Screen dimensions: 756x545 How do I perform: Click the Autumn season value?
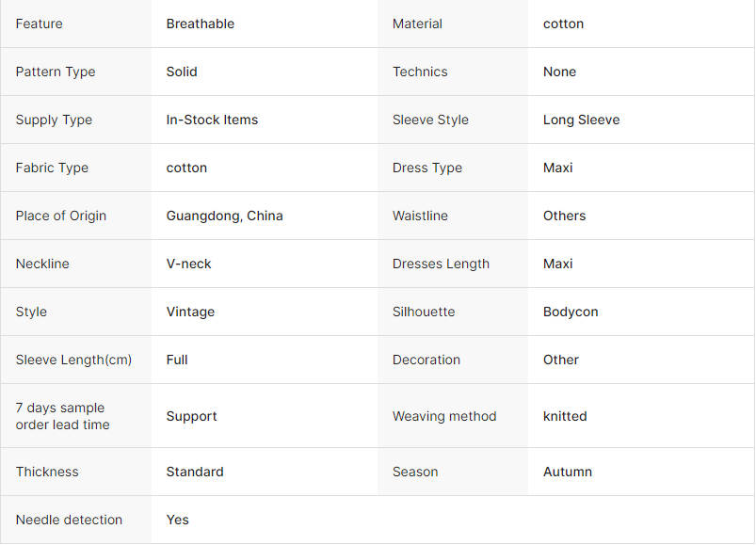tap(568, 472)
